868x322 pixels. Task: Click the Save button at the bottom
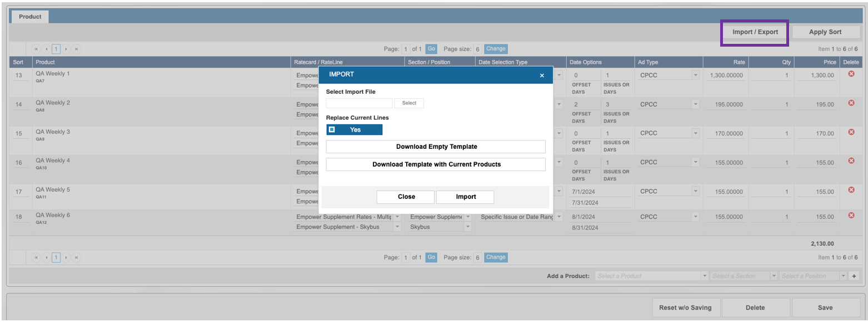pos(825,308)
